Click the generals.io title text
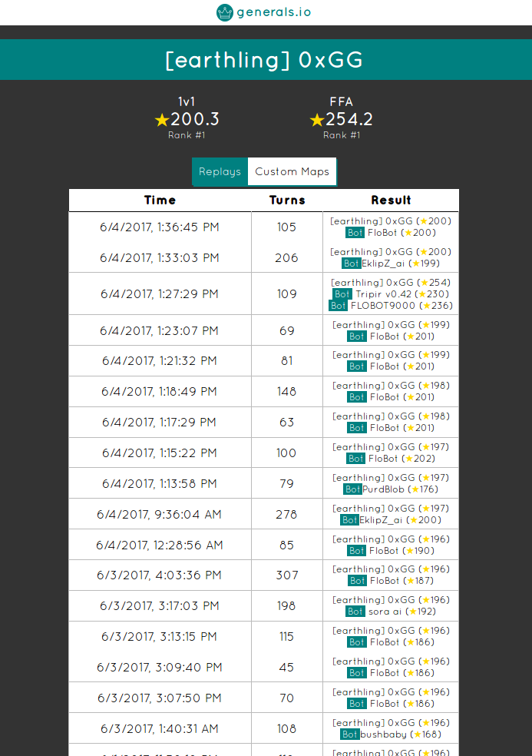 coord(274,12)
